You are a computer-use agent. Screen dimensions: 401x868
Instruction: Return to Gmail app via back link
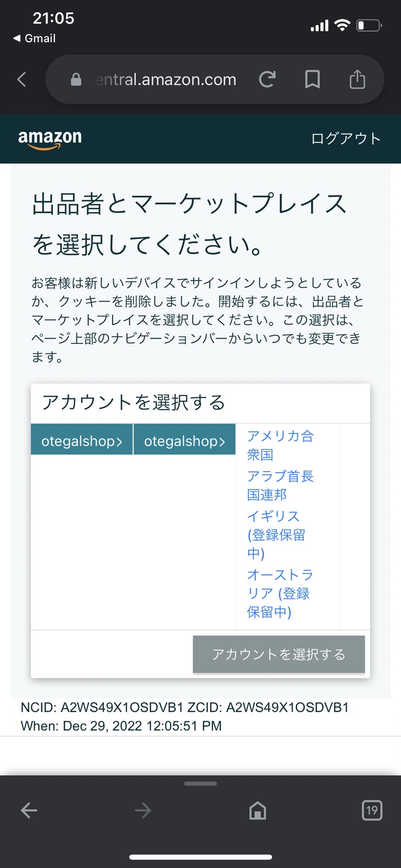35,38
